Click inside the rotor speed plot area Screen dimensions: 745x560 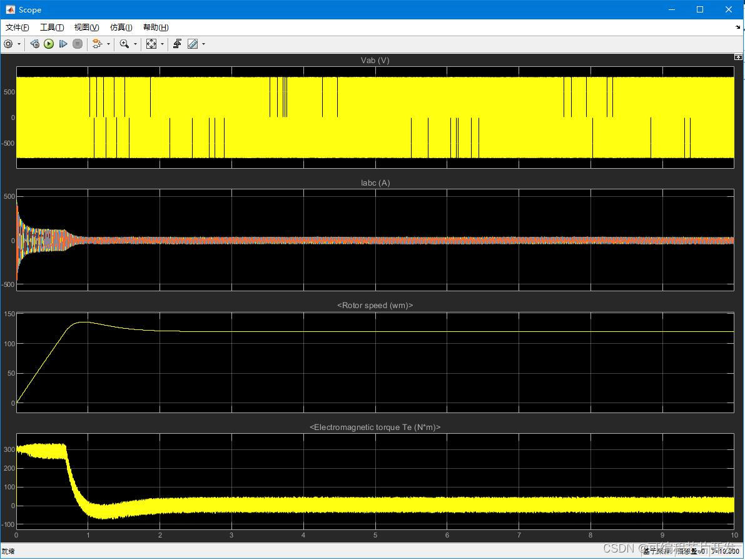375,362
